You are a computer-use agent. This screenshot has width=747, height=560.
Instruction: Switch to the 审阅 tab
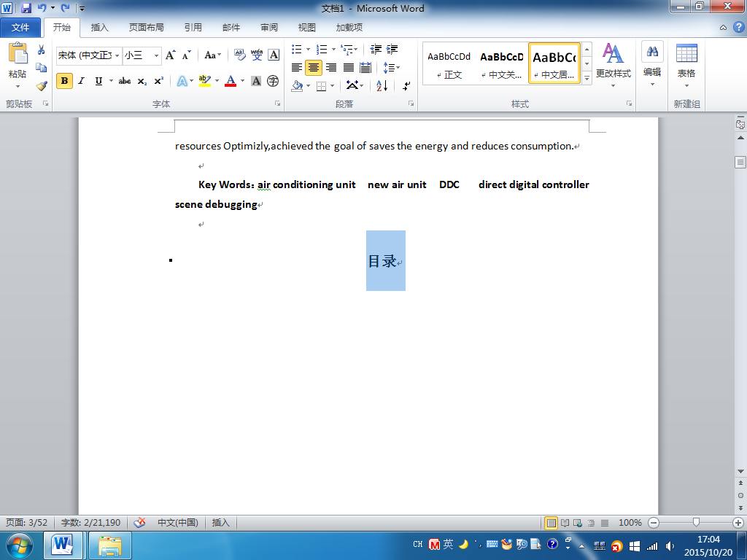[269, 28]
